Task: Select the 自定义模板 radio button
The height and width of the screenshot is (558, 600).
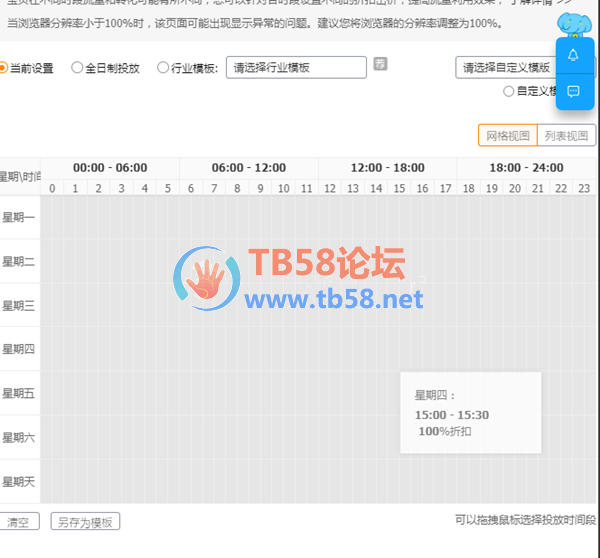Action: tap(509, 91)
